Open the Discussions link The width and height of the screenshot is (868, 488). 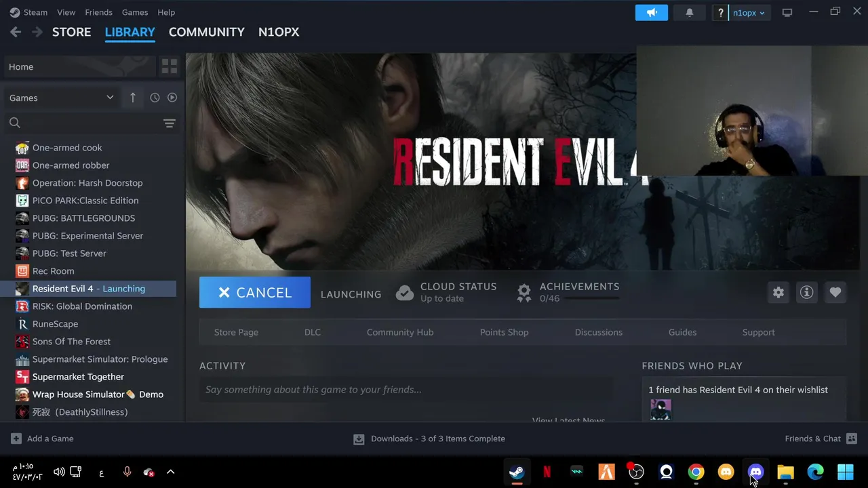[599, 332]
